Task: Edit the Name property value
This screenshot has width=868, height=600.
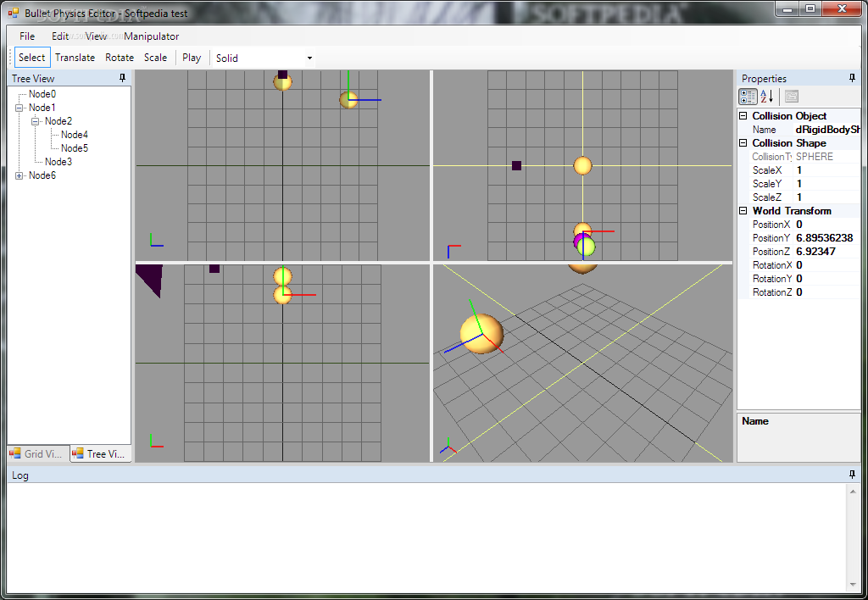Action: (x=827, y=130)
